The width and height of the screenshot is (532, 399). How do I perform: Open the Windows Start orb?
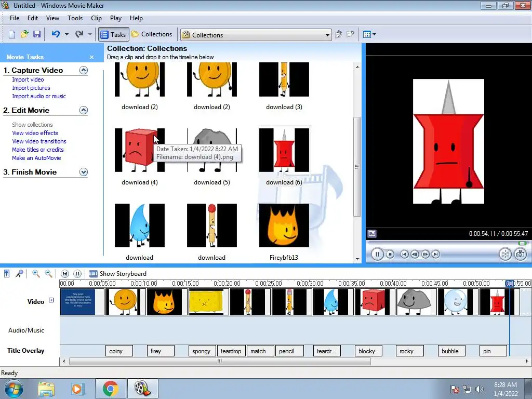14,389
